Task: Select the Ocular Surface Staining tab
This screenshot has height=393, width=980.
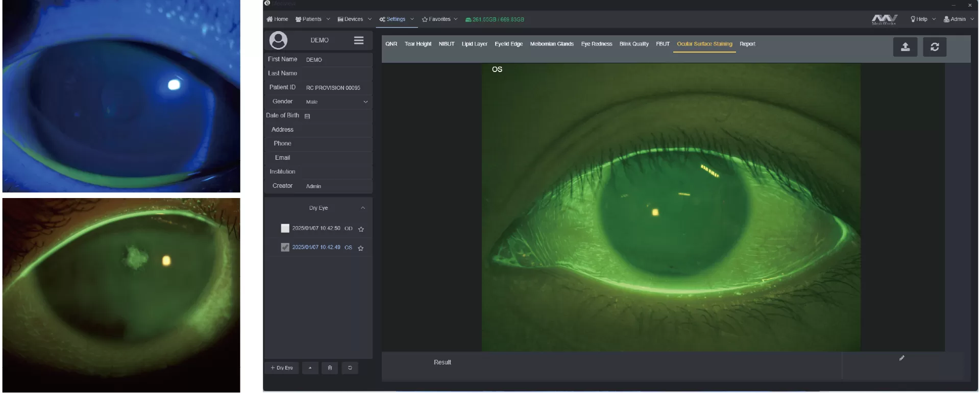Action: click(x=704, y=44)
